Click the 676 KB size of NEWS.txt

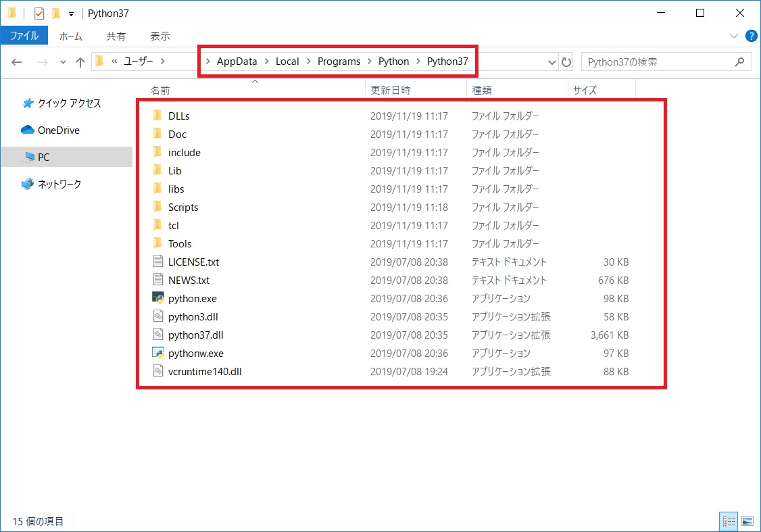[x=614, y=281]
